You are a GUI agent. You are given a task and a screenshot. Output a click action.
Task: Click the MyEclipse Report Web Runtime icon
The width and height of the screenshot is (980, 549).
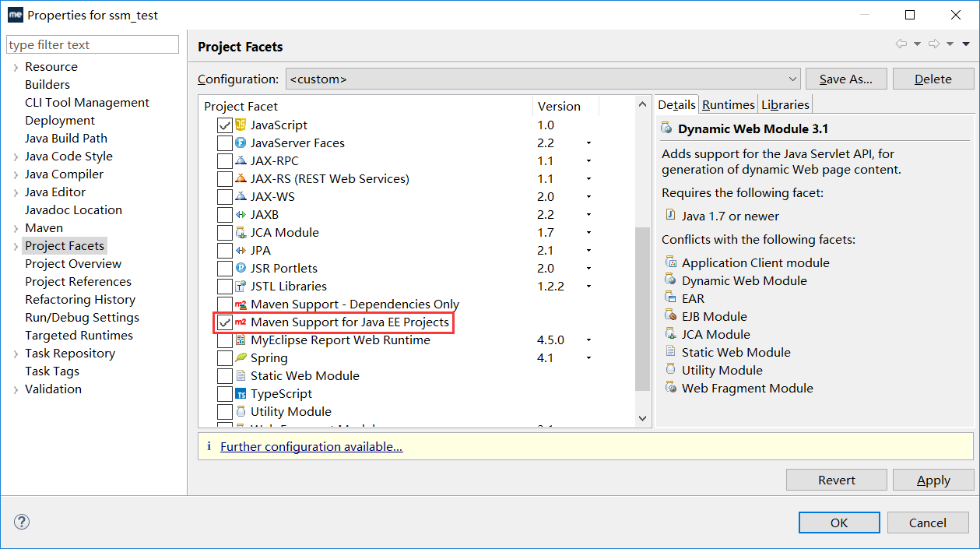coord(241,340)
